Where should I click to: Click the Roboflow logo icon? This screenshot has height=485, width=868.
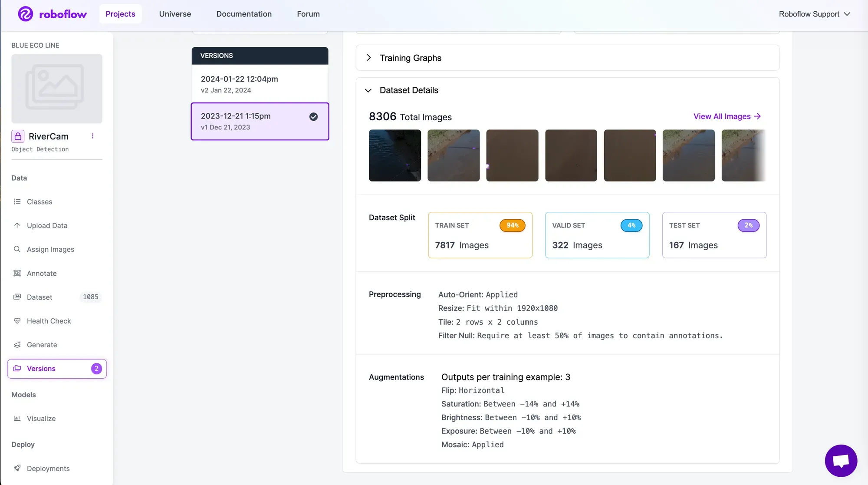(25, 14)
